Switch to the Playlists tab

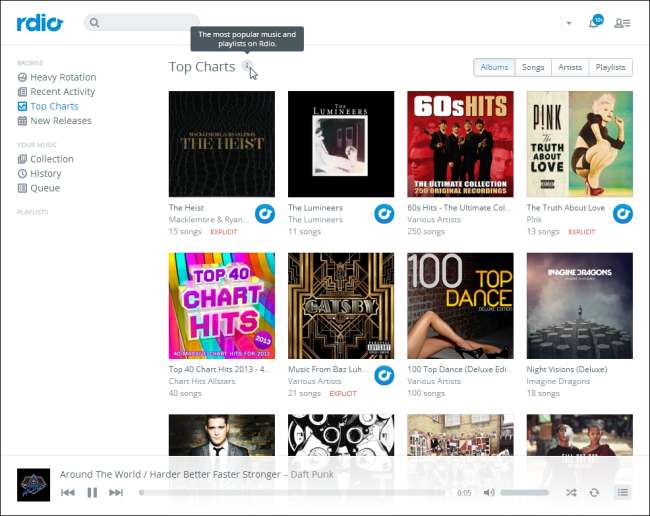point(610,67)
